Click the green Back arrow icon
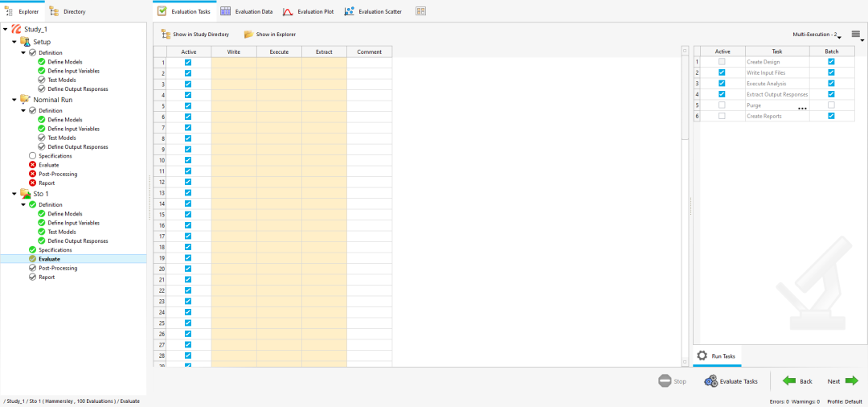The height and width of the screenshot is (407, 868). (x=789, y=381)
